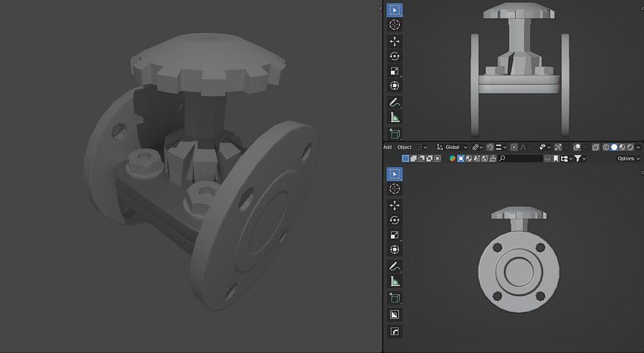Open the Object menu
The image size is (644, 353).
tap(404, 147)
